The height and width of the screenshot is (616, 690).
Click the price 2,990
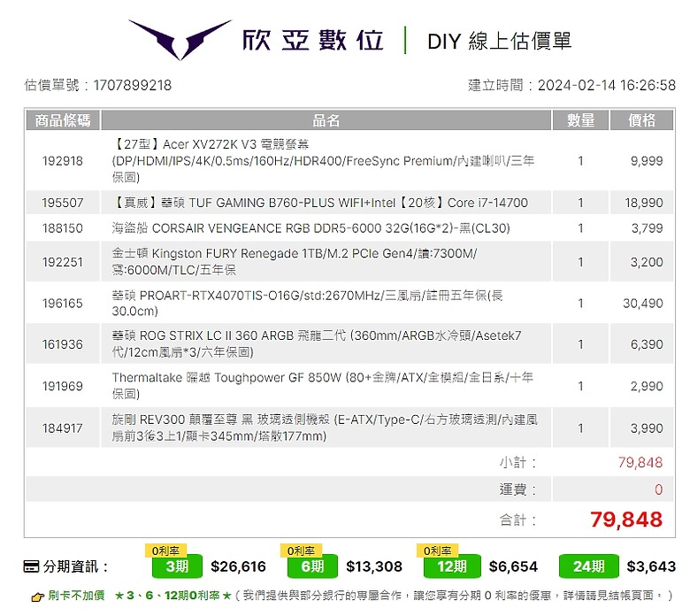(x=647, y=386)
